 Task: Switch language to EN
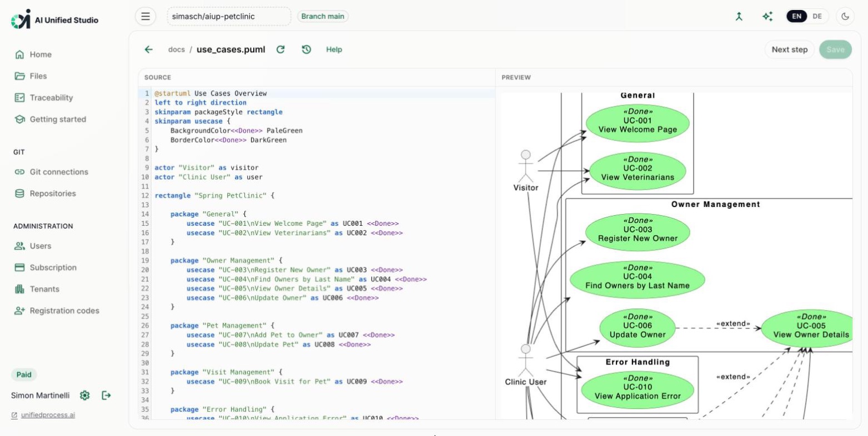pos(796,17)
